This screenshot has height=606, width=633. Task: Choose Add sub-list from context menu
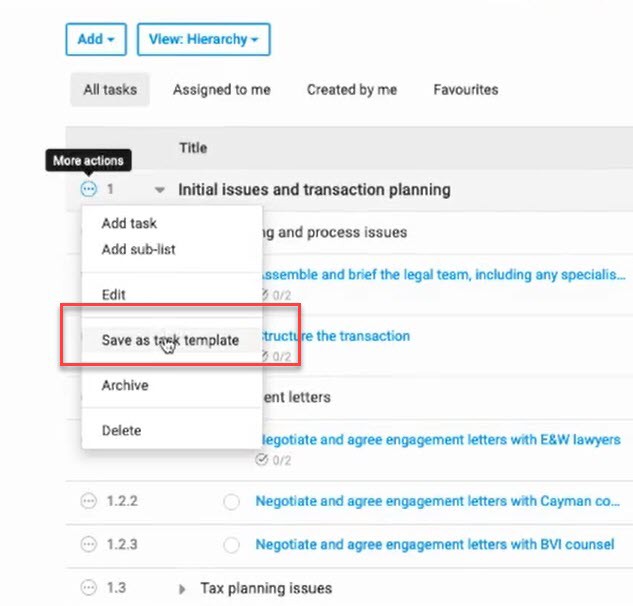(138, 249)
